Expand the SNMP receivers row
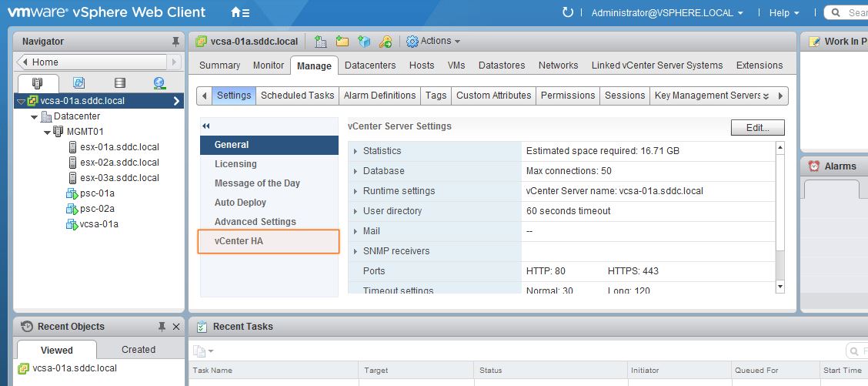The image size is (868, 386). [x=356, y=250]
